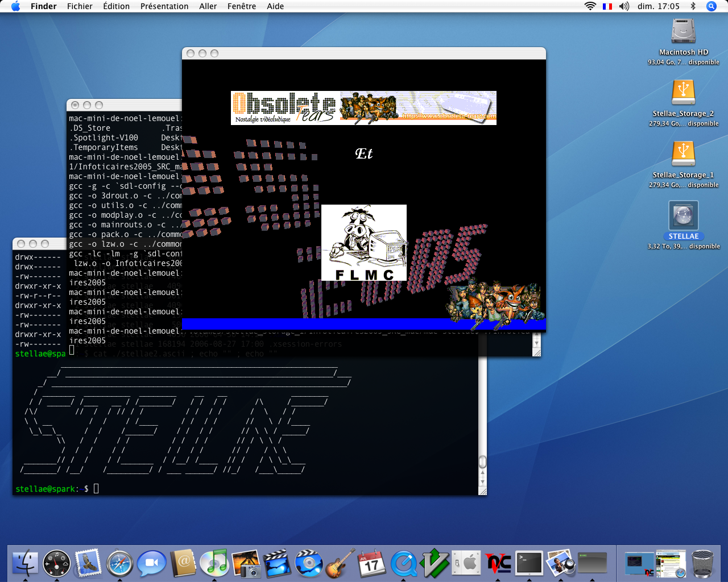This screenshot has width=728, height=582.
Task: Open the Apple menu
Action: point(15,6)
